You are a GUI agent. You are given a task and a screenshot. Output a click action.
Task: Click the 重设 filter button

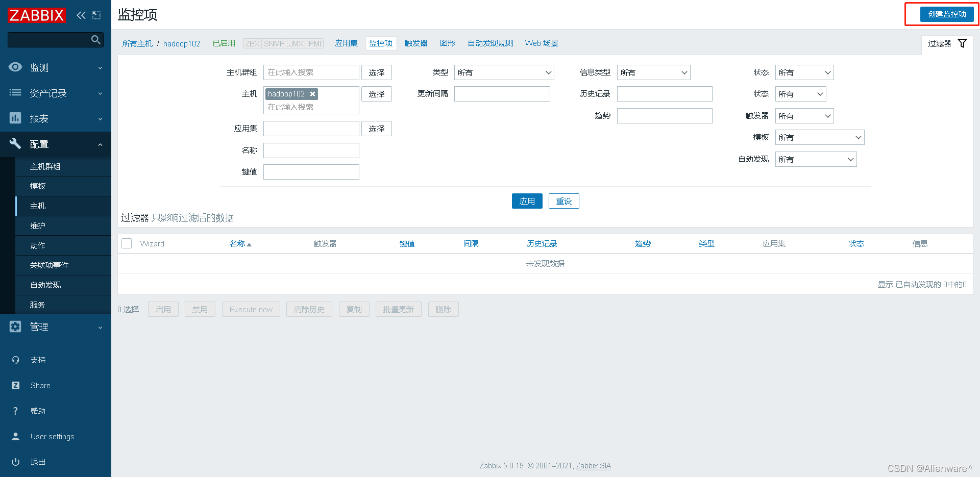click(564, 201)
